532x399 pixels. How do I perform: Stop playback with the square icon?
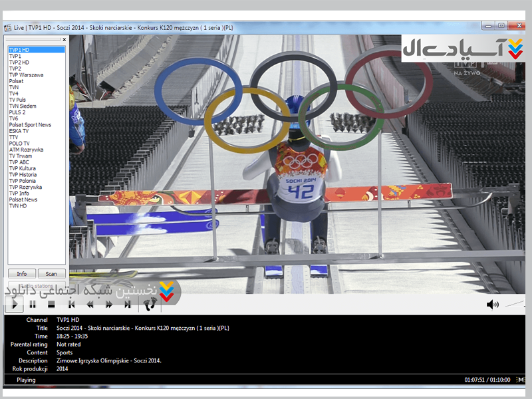point(51,305)
